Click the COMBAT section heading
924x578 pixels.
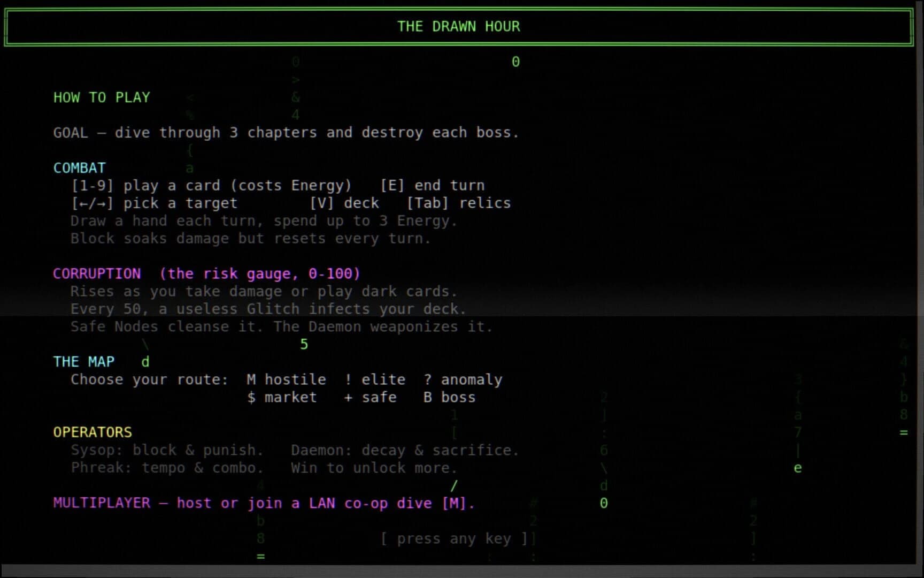79,168
